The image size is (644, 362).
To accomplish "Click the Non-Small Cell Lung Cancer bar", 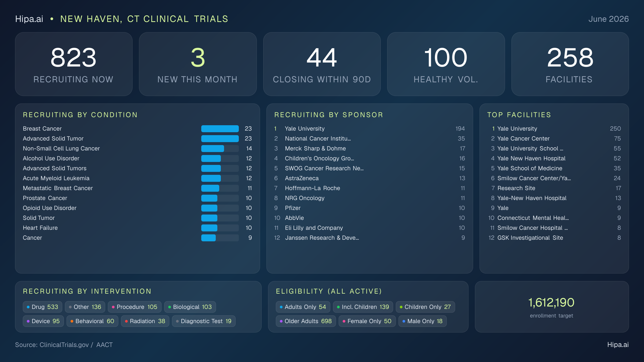I will click(220, 149).
